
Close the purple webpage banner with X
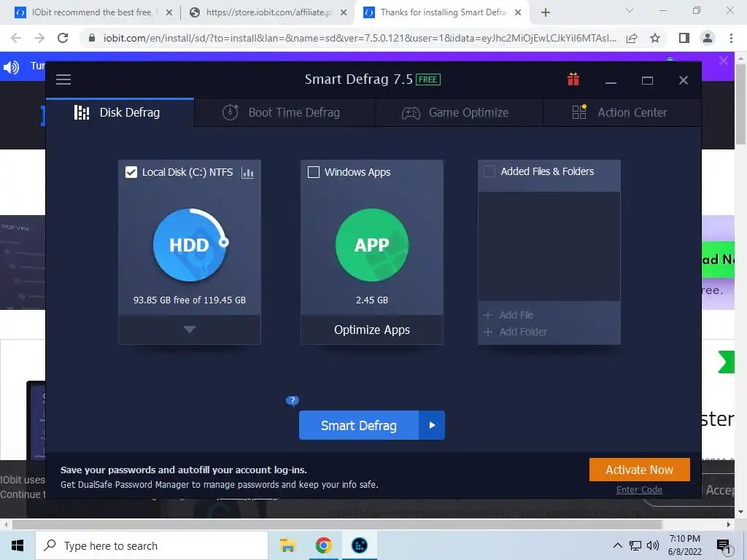(723, 61)
